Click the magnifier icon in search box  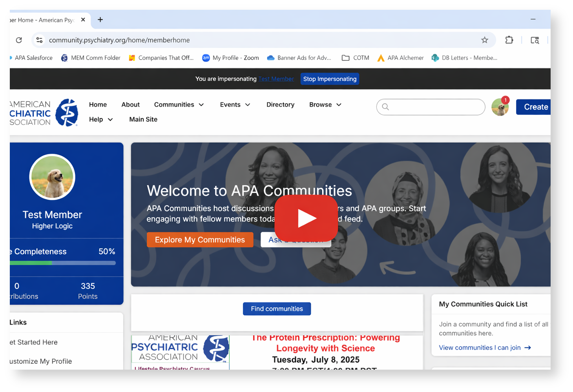coord(385,107)
